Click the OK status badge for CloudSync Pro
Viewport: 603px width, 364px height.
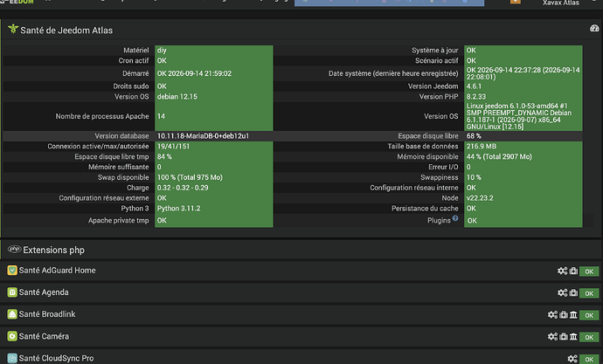pos(589,359)
